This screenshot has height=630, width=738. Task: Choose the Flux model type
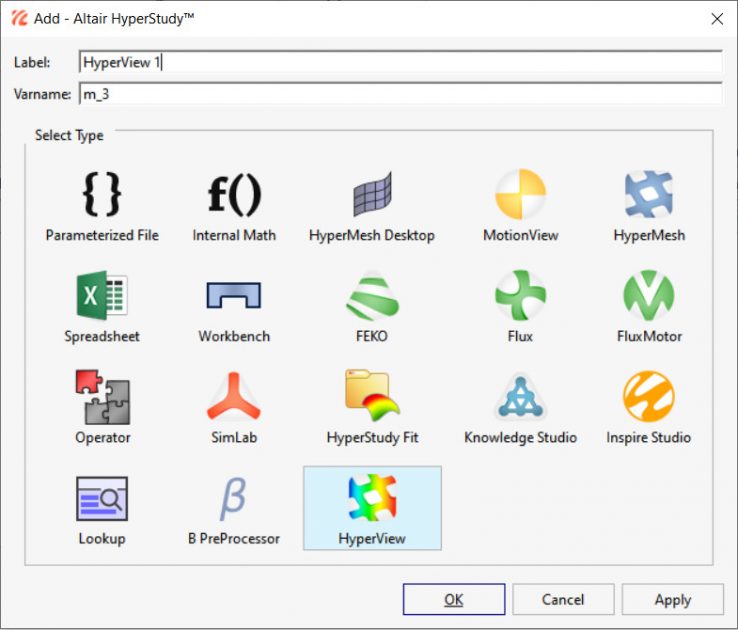coord(520,297)
